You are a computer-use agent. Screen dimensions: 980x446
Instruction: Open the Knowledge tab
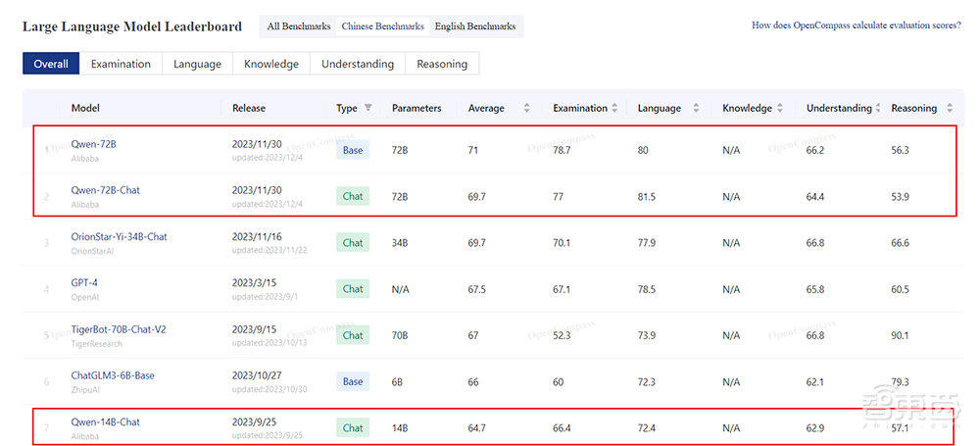pos(271,64)
